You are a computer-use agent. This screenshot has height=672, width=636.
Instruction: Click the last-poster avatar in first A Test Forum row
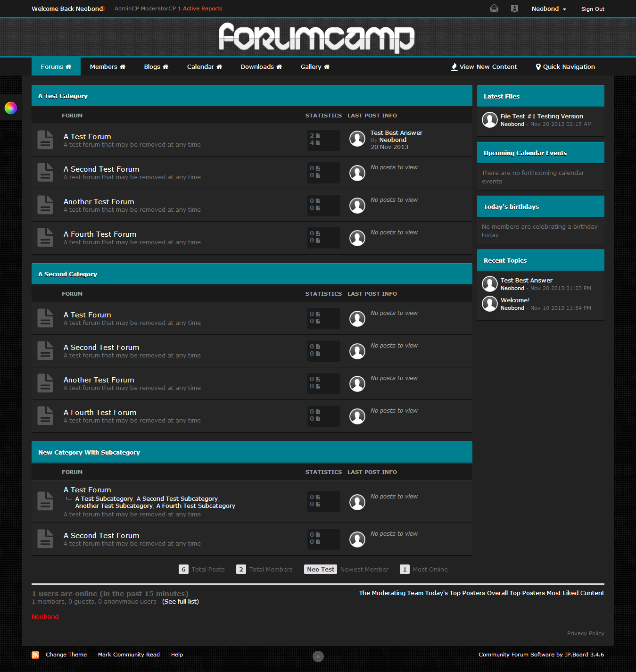pos(357,139)
